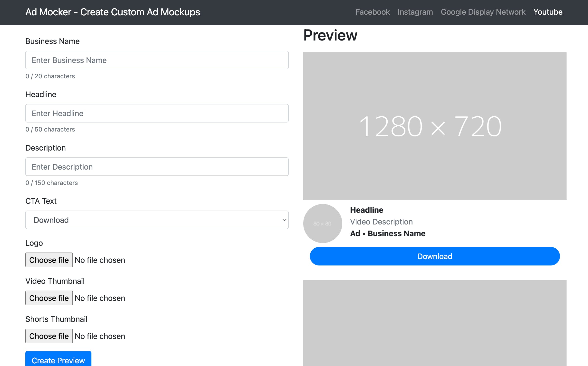Go to Google Display Network page
Viewport: 588px width, 366px height.
(x=483, y=12)
